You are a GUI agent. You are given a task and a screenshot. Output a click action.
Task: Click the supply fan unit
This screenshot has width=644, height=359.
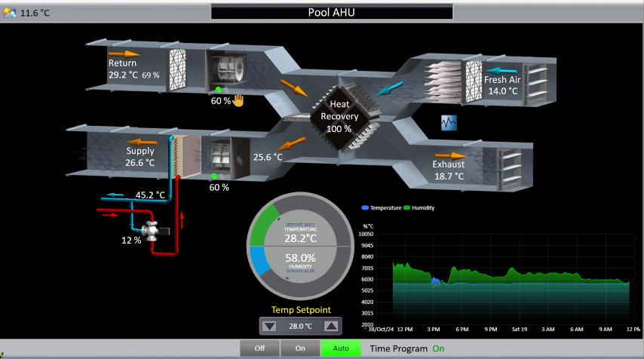pos(225,156)
